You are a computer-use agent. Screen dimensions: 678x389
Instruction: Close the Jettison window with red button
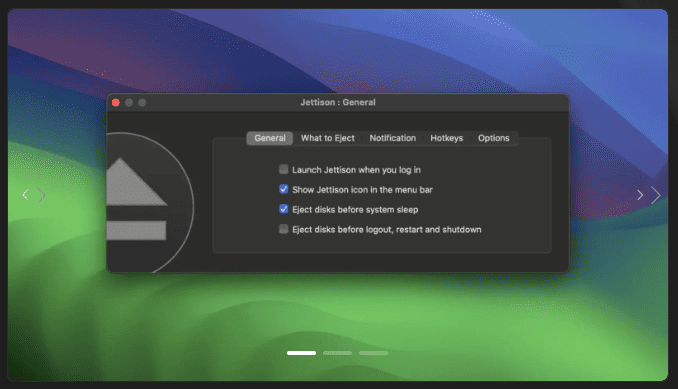(116, 102)
